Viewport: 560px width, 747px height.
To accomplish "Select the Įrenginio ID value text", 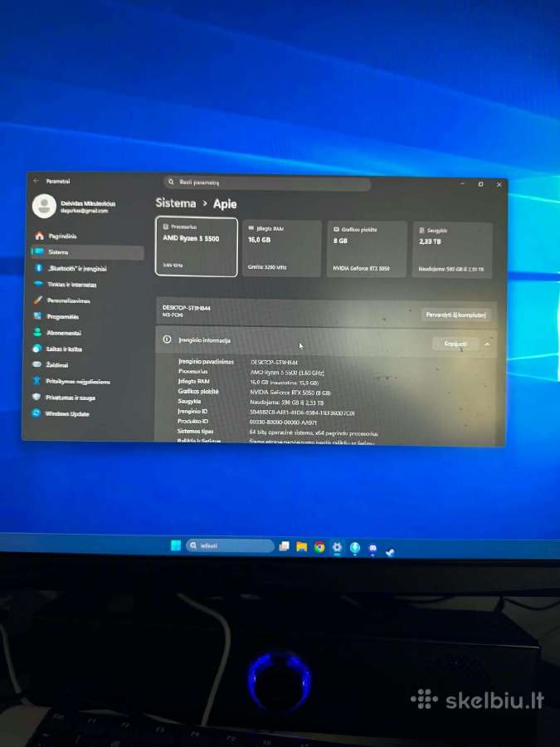I will coord(302,413).
